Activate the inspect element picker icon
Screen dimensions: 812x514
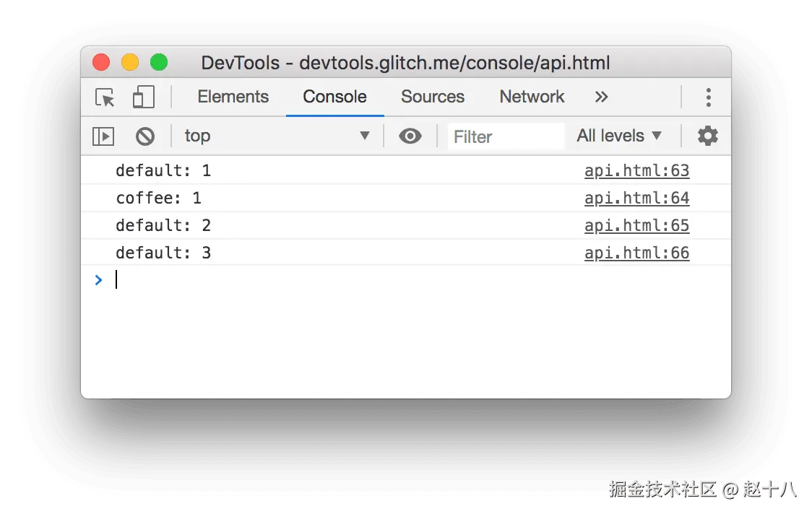(105, 97)
